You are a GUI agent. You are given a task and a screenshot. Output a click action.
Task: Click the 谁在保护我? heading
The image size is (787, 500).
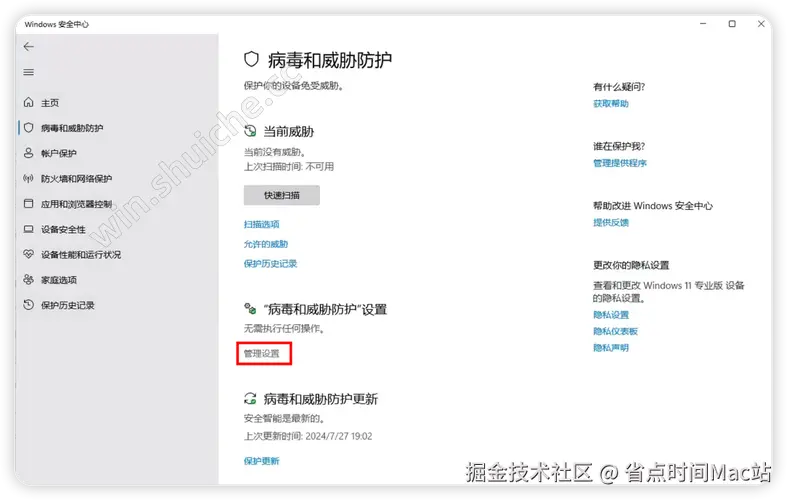click(x=619, y=146)
